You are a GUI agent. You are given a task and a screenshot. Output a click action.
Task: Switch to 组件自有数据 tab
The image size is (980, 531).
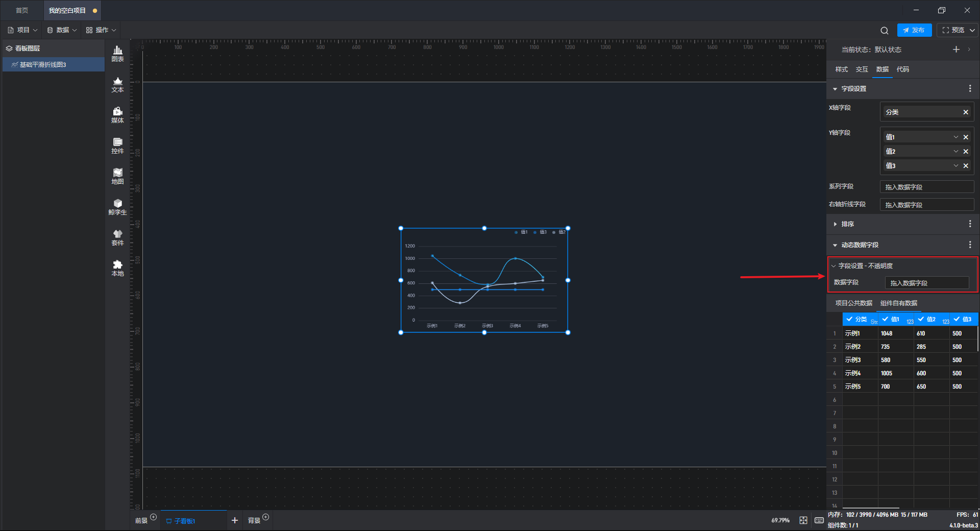coord(899,303)
